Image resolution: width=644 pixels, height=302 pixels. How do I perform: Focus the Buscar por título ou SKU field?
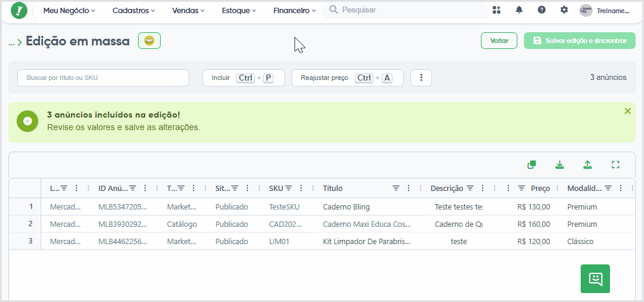pyautogui.click(x=103, y=78)
